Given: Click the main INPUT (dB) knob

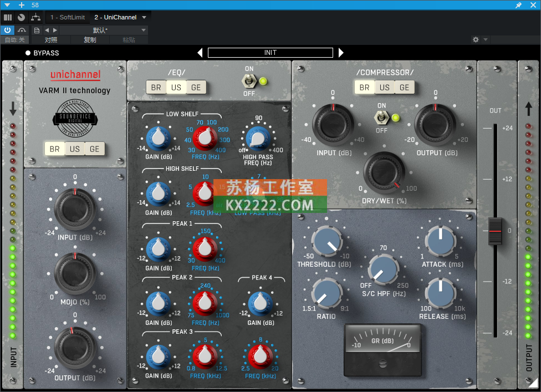Looking at the screenshot, I should [75, 209].
